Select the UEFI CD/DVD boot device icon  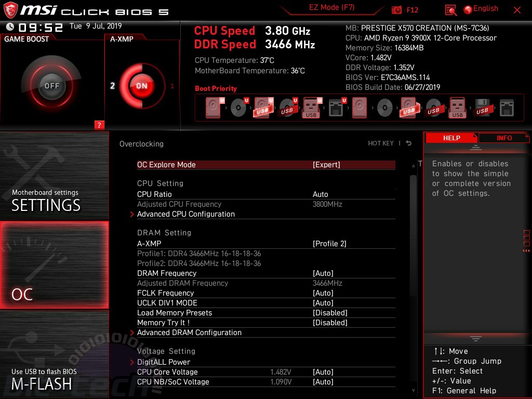pyautogui.click(x=239, y=108)
